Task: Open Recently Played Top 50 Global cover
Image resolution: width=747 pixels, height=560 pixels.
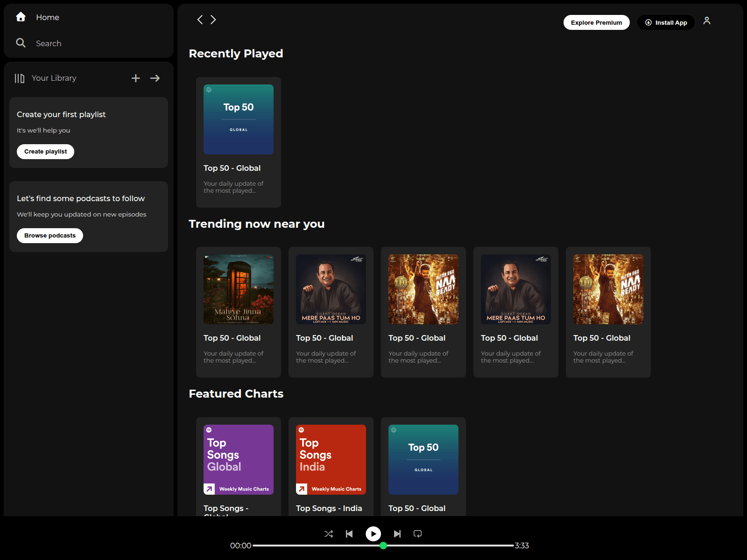Action: coord(239,119)
